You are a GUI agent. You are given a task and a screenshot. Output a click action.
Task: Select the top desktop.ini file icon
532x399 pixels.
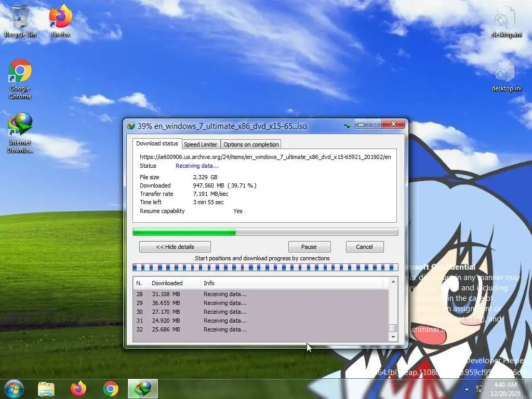[506, 22]
